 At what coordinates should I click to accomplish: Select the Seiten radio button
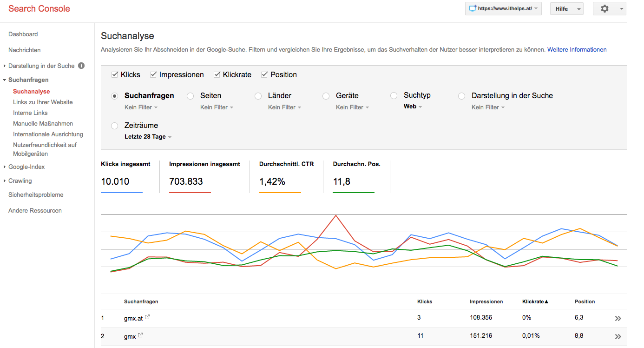190,96
